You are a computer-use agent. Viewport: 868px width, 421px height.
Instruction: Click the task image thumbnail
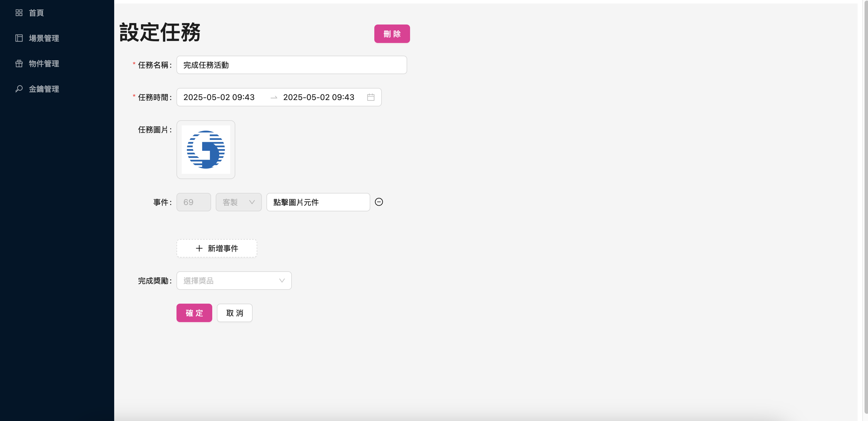[206, 150]
